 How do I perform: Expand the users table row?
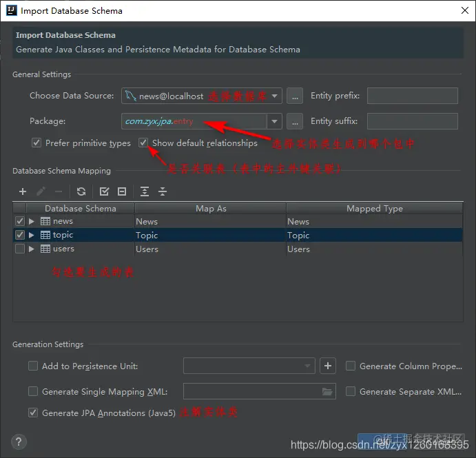point(31,249)
